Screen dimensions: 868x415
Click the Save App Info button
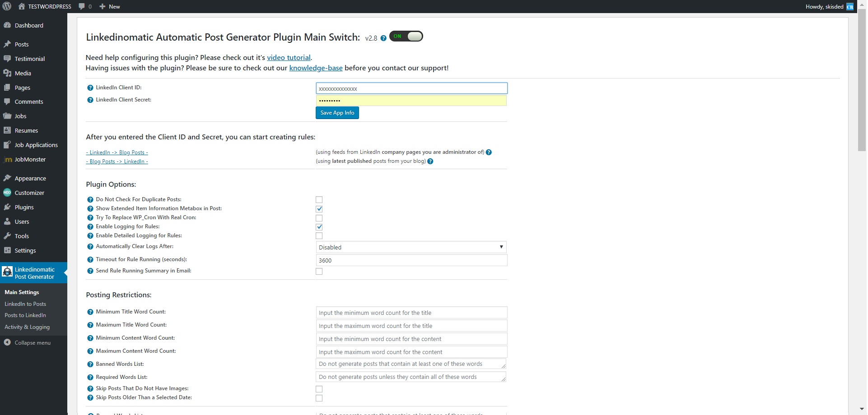coord(337,113)
